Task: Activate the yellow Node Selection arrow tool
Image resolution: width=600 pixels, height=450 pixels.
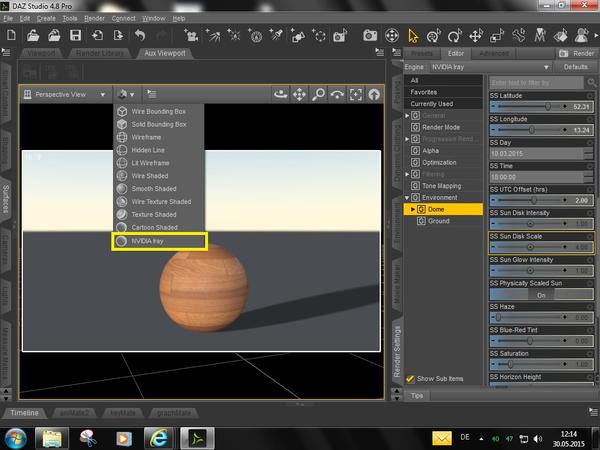Action: [413, 36]
